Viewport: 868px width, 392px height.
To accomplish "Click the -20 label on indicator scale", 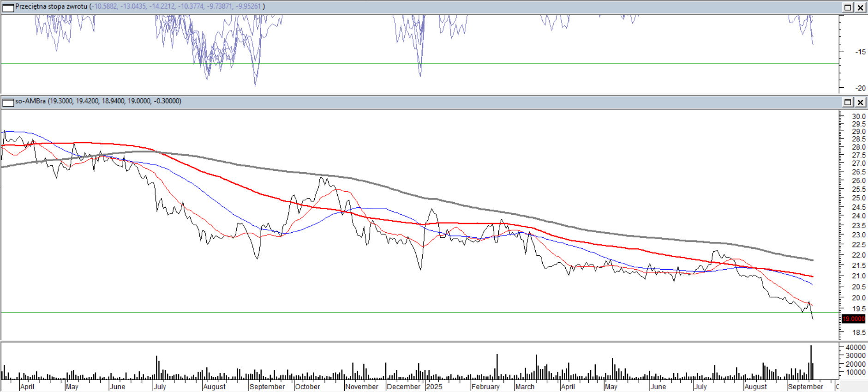I will [860, 88].
